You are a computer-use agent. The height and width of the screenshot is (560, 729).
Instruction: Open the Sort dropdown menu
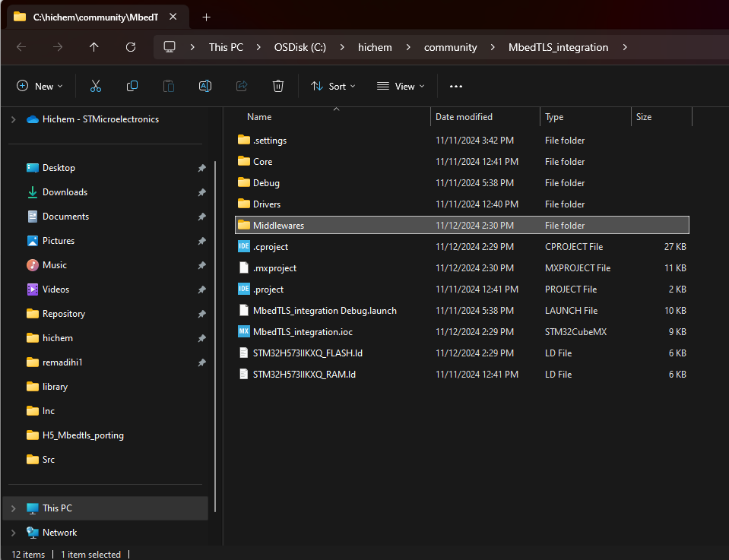coord(333,87)
